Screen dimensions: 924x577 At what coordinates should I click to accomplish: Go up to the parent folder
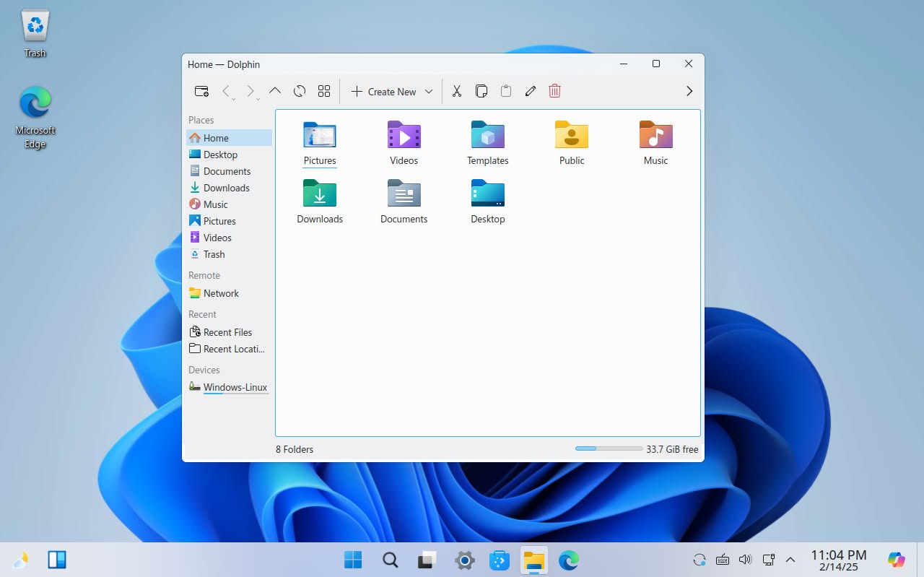274,92
